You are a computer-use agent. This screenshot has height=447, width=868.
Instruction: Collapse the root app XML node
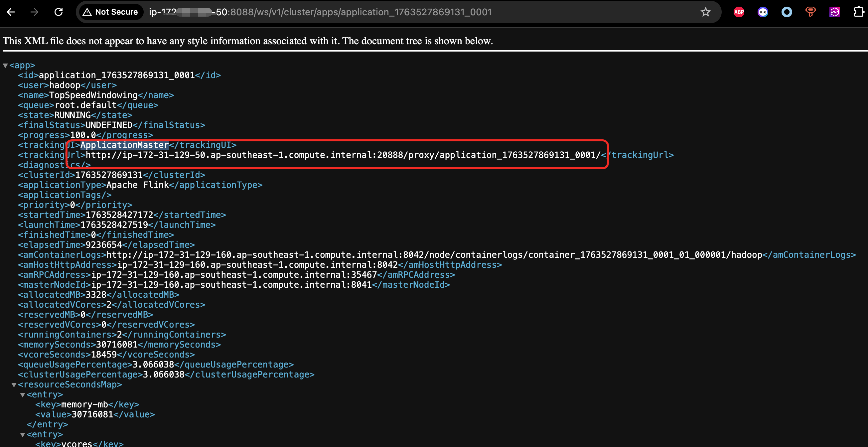pyautogui.click(x=5, y=66)
